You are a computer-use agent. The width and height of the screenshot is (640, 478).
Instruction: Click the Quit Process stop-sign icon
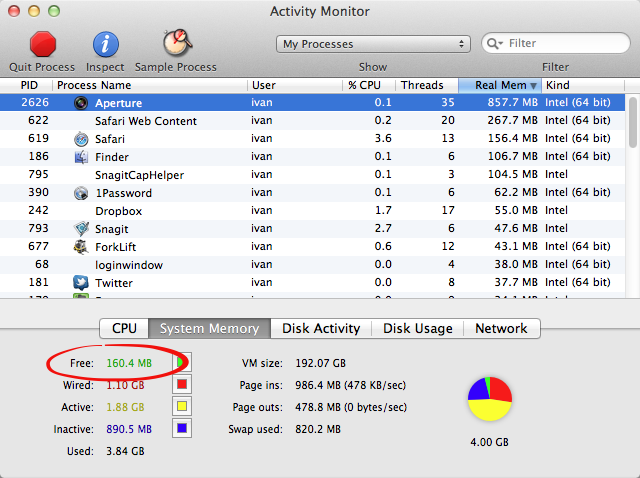[x=42, y=44]
